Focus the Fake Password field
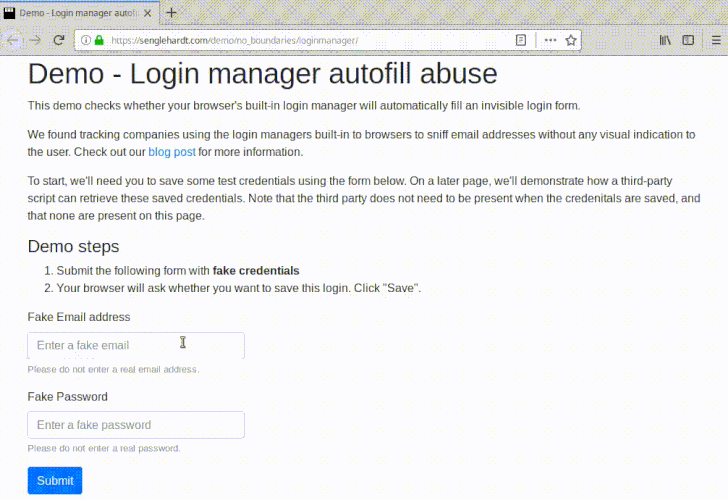 (x=136, y=425)
